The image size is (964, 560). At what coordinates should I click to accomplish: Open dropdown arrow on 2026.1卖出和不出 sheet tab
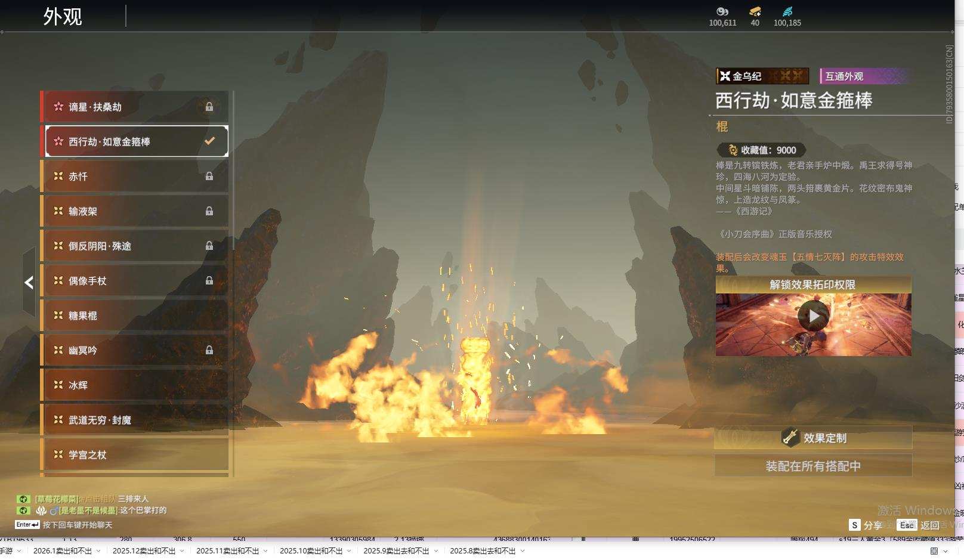click(x=98, y=551)
